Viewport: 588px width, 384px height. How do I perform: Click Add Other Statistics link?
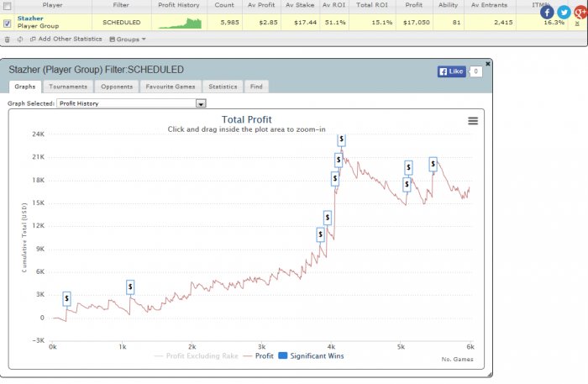pos(66,39)
